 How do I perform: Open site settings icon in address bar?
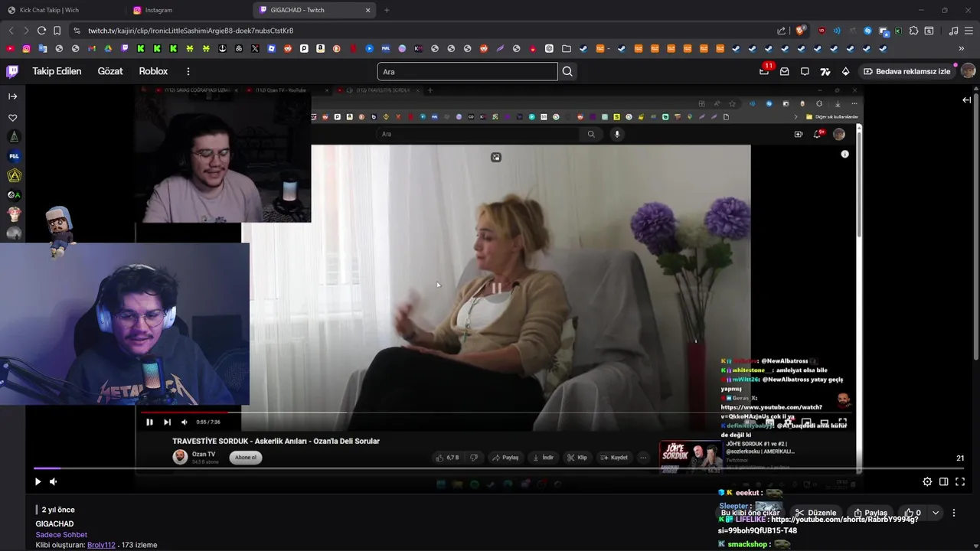pos(77,31)
